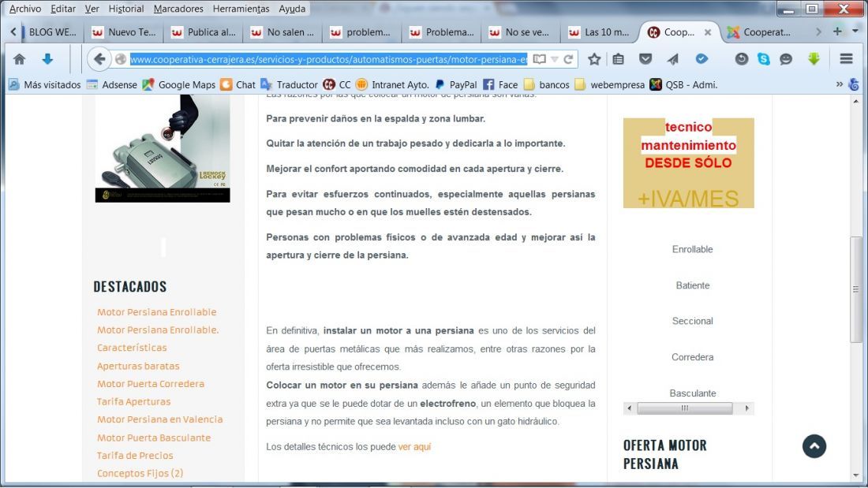Show more bookmarks with chevron overflow
The height and width of the screenshot is (488, 868).
pos(840,84)
